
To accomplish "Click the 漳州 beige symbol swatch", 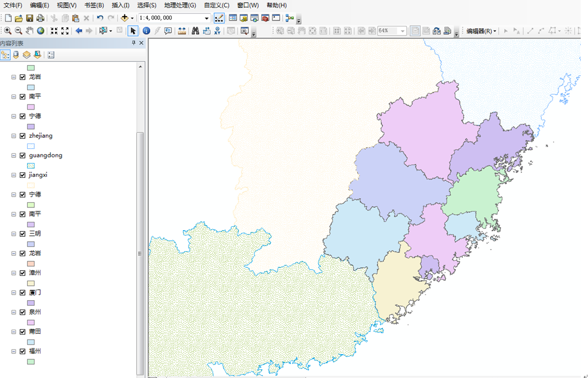I will (31, 283).
